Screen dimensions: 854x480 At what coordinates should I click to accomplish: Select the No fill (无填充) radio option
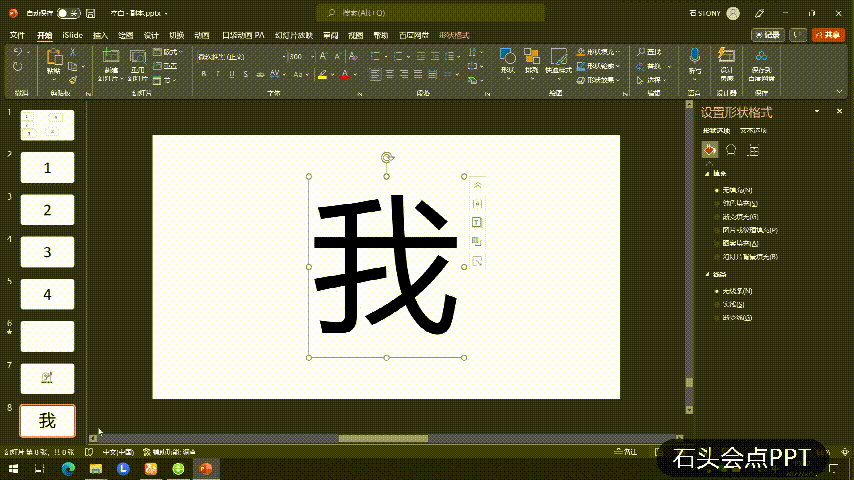[x=717, y=190]
